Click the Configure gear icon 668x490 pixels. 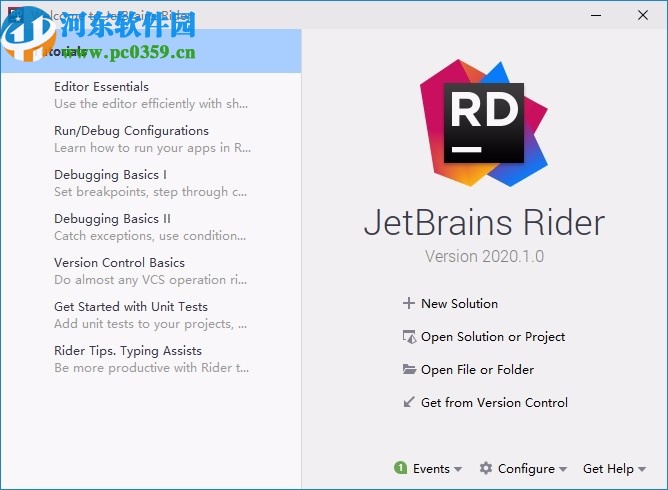pyautogui.click(x=486, y=468)
